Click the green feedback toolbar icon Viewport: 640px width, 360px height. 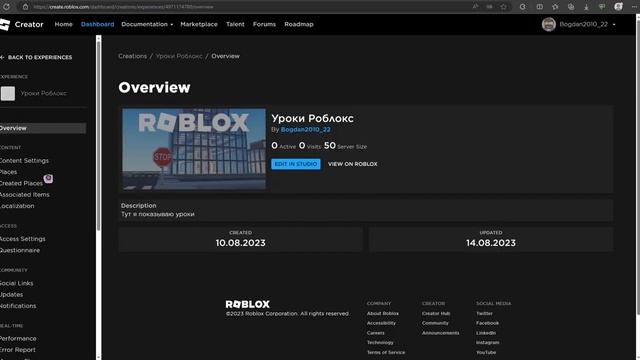(602, 7)
